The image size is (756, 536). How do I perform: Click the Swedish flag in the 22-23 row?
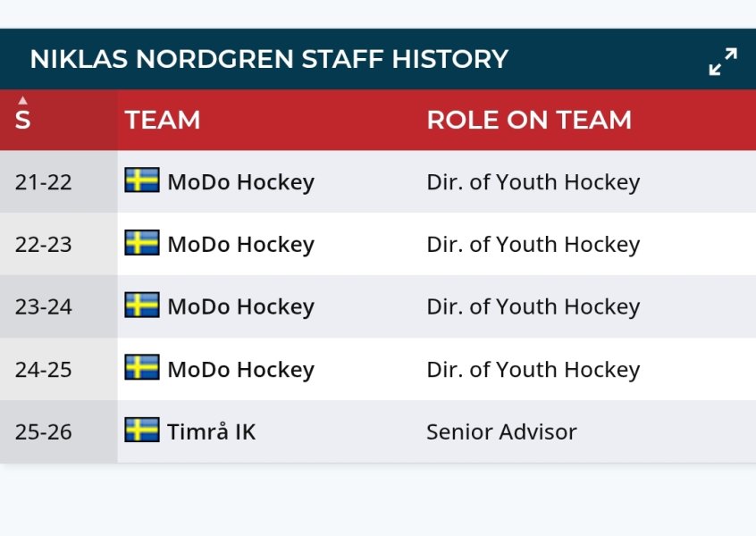142,243
